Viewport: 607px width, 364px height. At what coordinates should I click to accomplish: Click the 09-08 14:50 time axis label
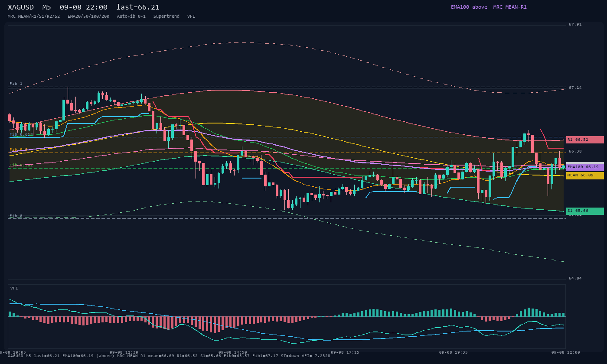233,352
